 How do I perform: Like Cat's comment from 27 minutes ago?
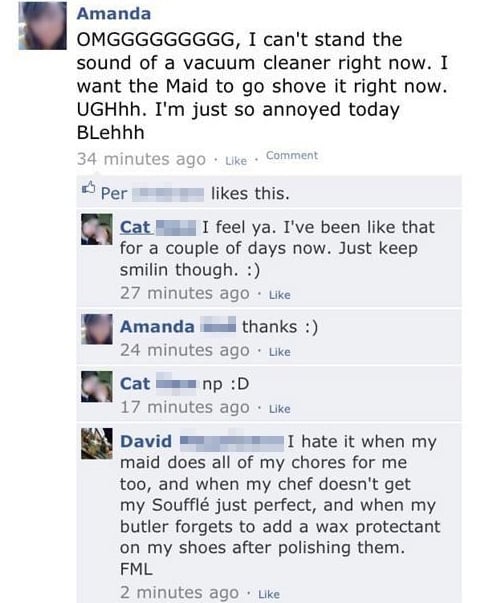tap(280, 295)
